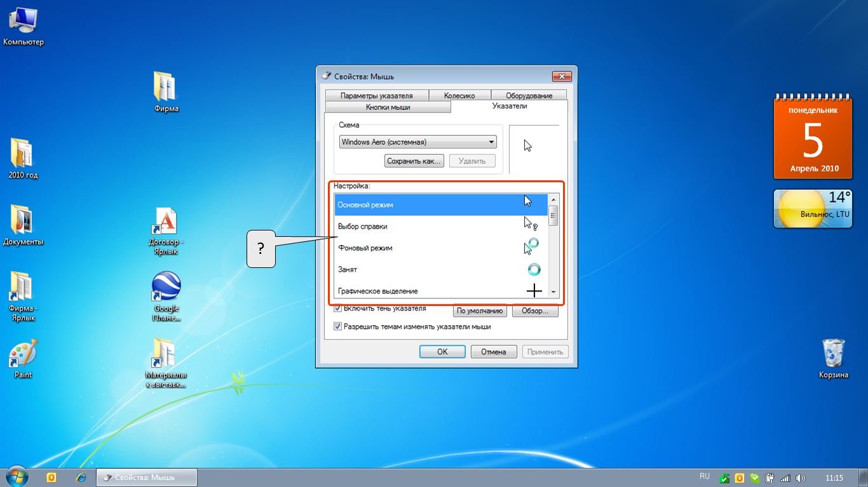Open the Google Планета shortcut icon
The width and height of the screenshot is (868, 487).
click(x=166, y=288)
